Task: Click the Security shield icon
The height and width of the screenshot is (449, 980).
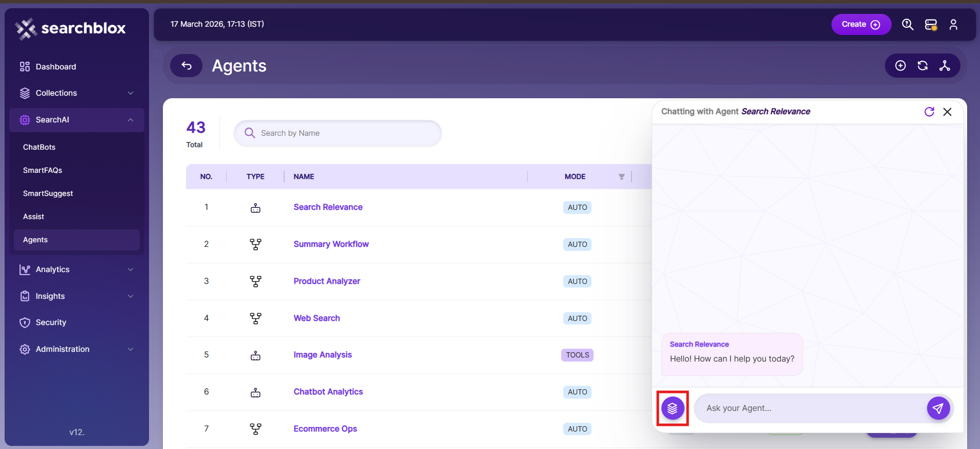Action: 25,322
